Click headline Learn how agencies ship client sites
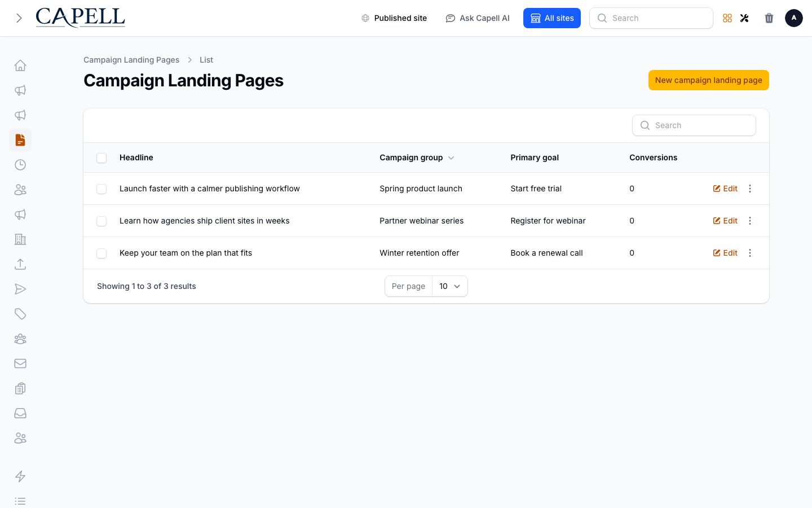 (x=205, y=221)
